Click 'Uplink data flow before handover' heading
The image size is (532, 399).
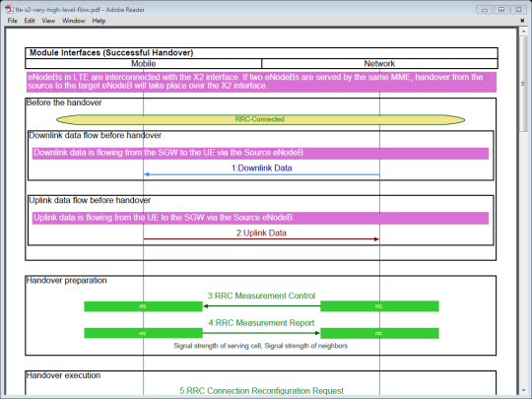90,200
